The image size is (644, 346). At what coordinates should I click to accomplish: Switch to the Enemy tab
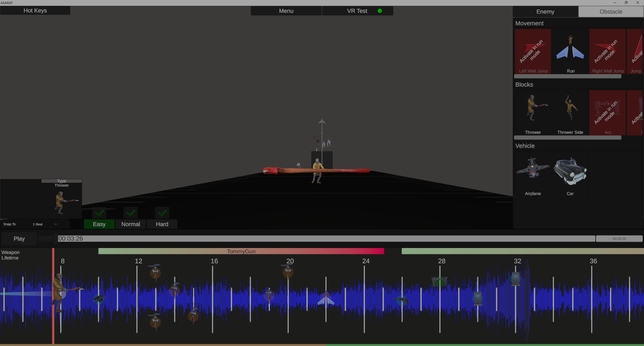pyautogui.click(x=545, y=12)
